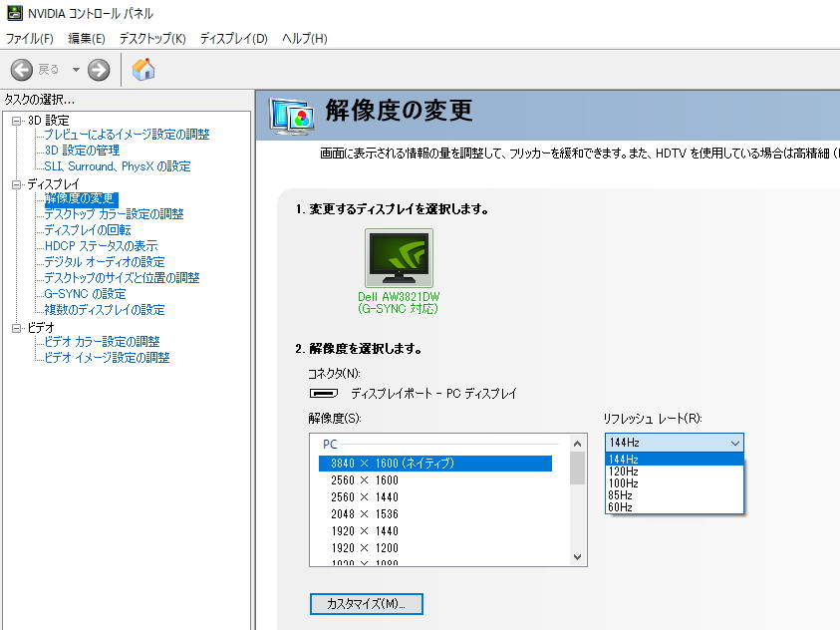Open ディスプレイの回転 settings
Screen dimensions: 840x630
point(88,230)
